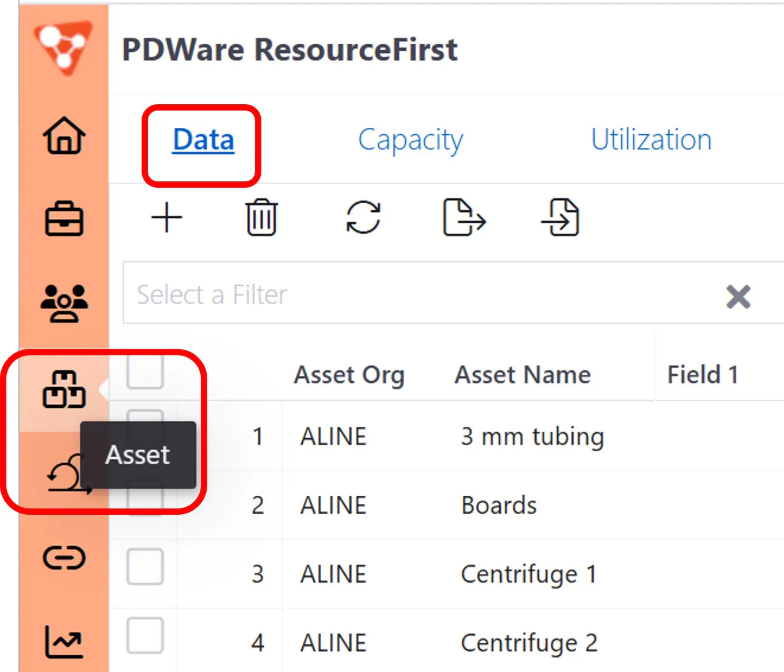Open the briefcase portfolio sidebar icon
This screenshot has height=672, width=784.
click(x=64, y=219)
